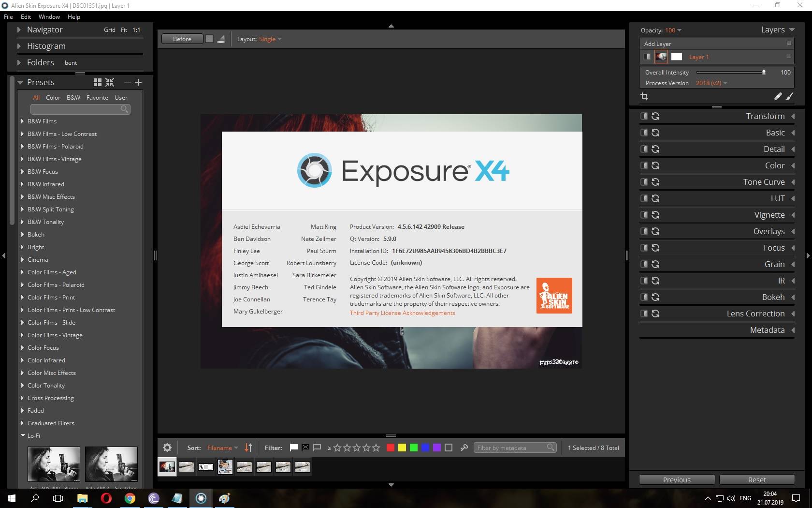The image size is (812, 508).
Task: Click the search magnifier in presets field
Action: [x=124, y=109]
